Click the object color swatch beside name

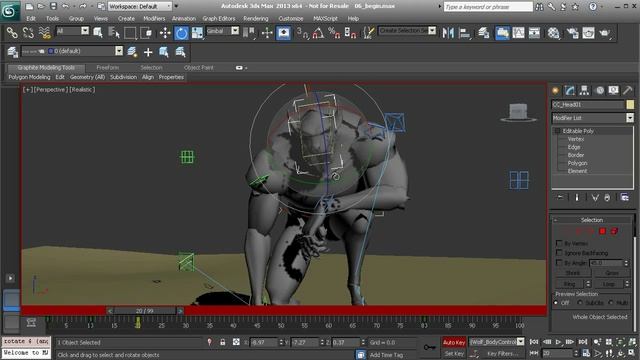pyautogui.click(x=630, y=104)
